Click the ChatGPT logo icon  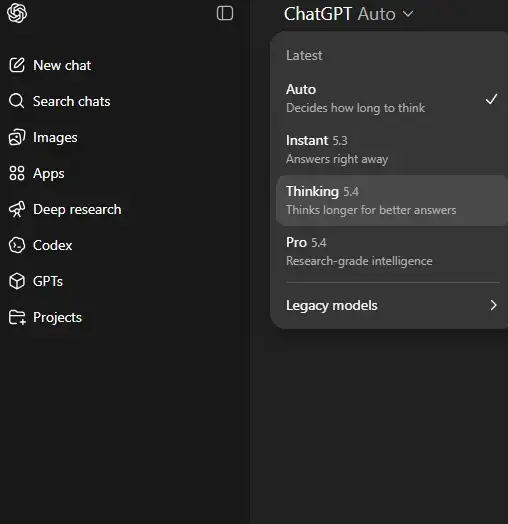click(17, 13)
